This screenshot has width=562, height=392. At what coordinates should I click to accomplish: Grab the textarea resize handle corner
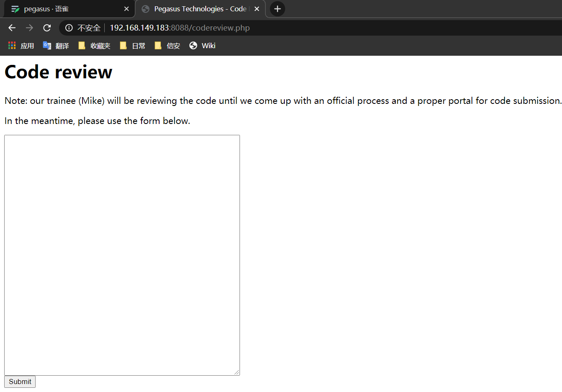[237, 372]
